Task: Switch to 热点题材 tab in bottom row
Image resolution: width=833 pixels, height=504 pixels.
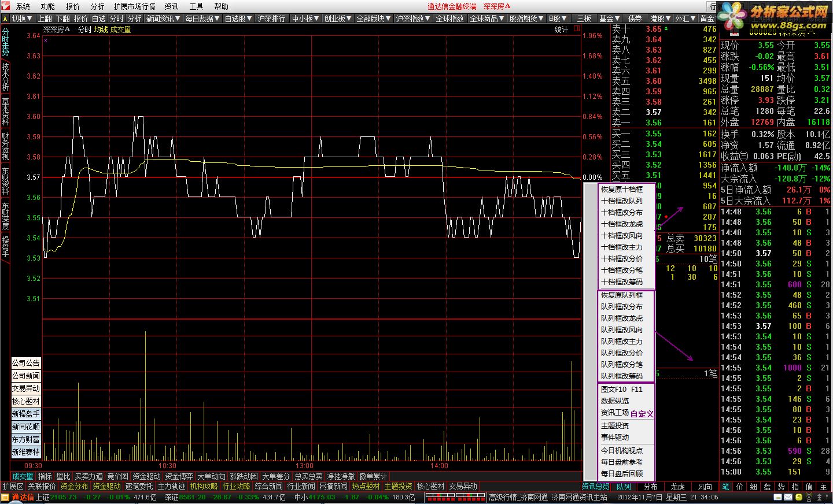Action: click(x=366, y=487)
